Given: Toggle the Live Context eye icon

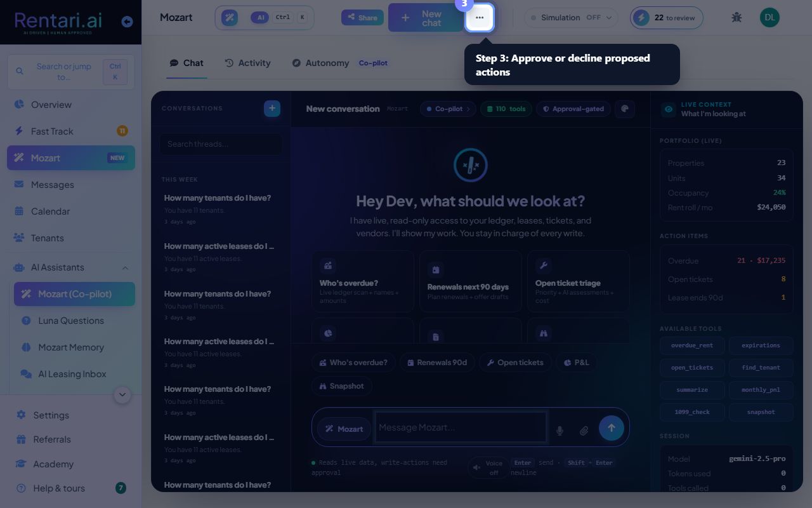Looking at the screenshot, I should 669,109.
